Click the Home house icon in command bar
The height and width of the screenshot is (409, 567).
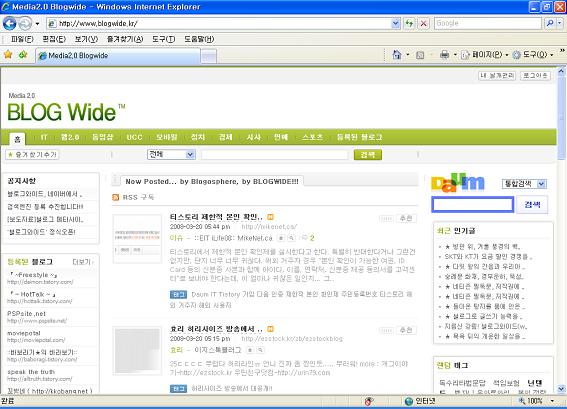(397, 55)
